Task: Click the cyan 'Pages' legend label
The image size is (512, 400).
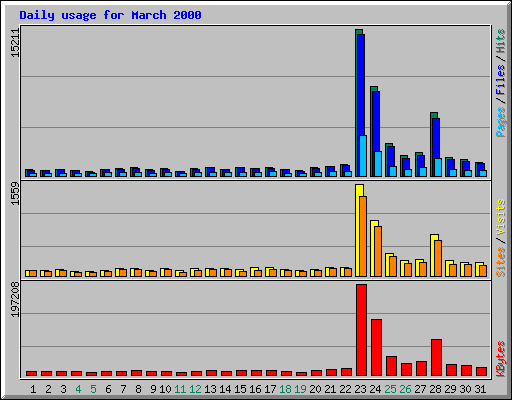Action: [x=501, y=122]
